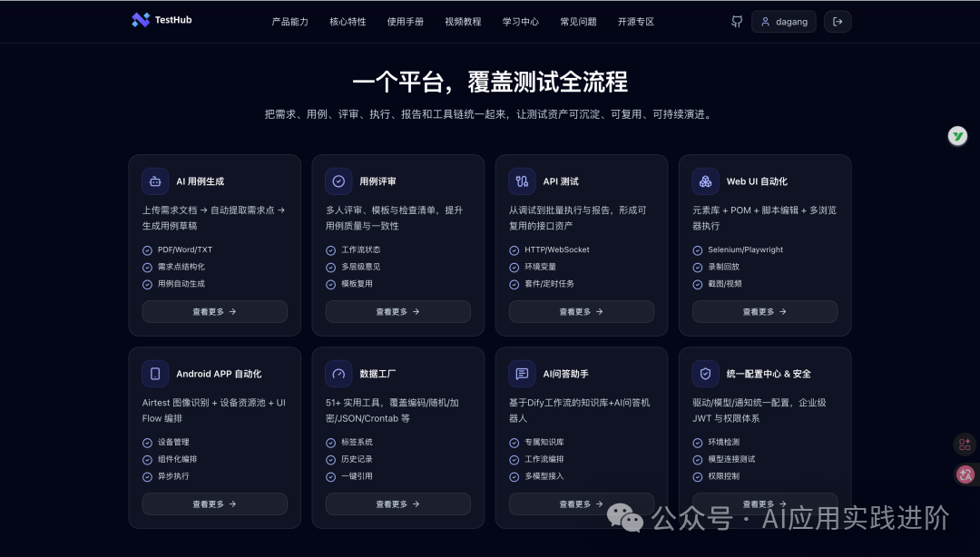Click the 统一配置中心 & 安全 shield icon
The height and width of the screenshot is (557, 980).
[x=706, y=374]
